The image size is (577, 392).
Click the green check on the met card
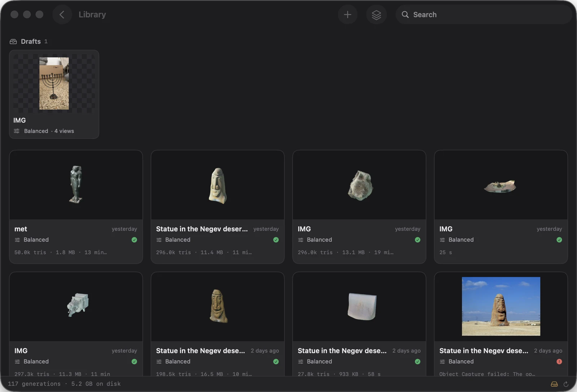pyautogui.click(x=134, y=240)
